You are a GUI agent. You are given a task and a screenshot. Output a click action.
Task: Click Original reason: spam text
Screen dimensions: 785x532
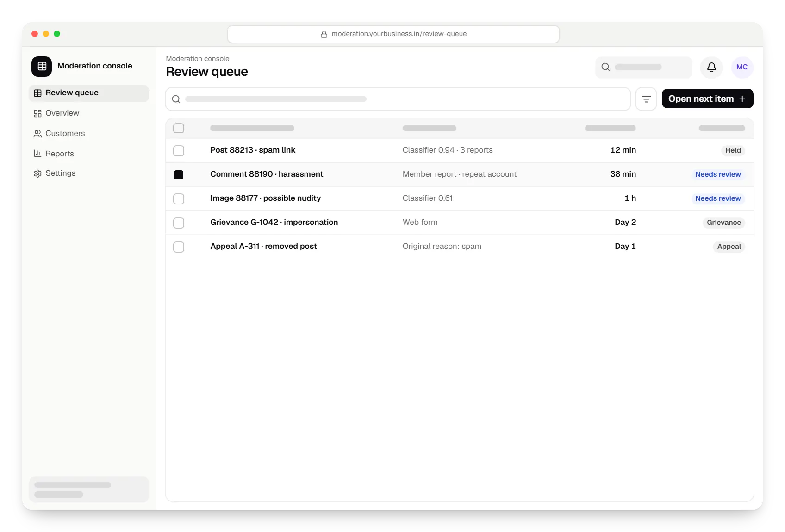click(x=442, y=246)
